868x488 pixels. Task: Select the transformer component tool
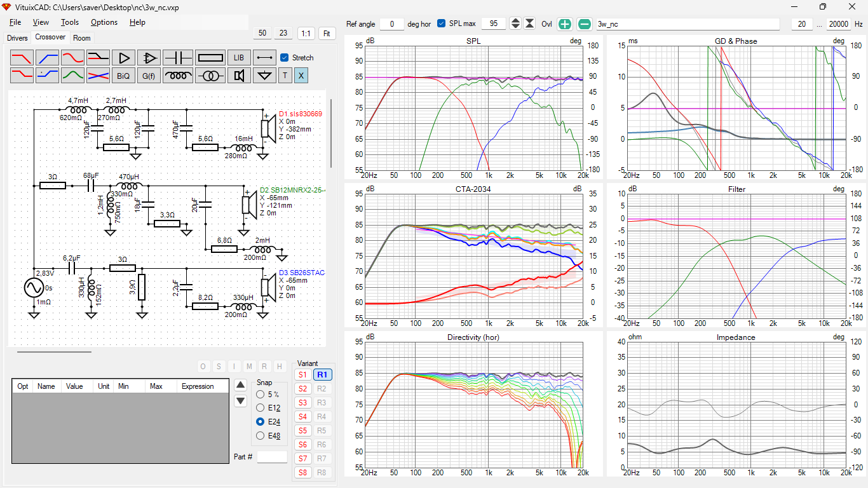click(210, 76)
